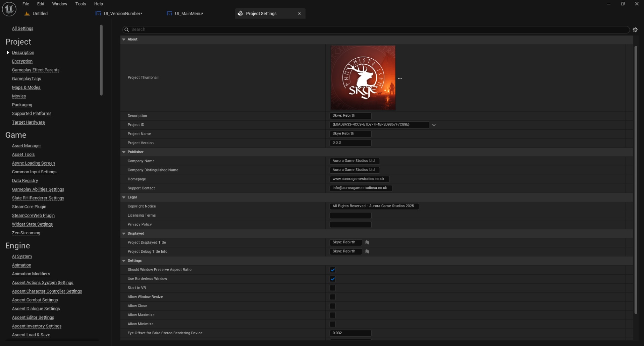The image size is (644, 346).
Task: Enable Allow Window Resize checkbox
Action: 332,297
